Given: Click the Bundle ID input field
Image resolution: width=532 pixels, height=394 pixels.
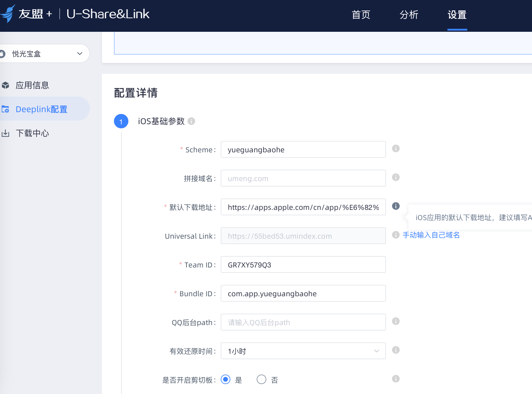Looking at the screenshot, I should point(303,294).
